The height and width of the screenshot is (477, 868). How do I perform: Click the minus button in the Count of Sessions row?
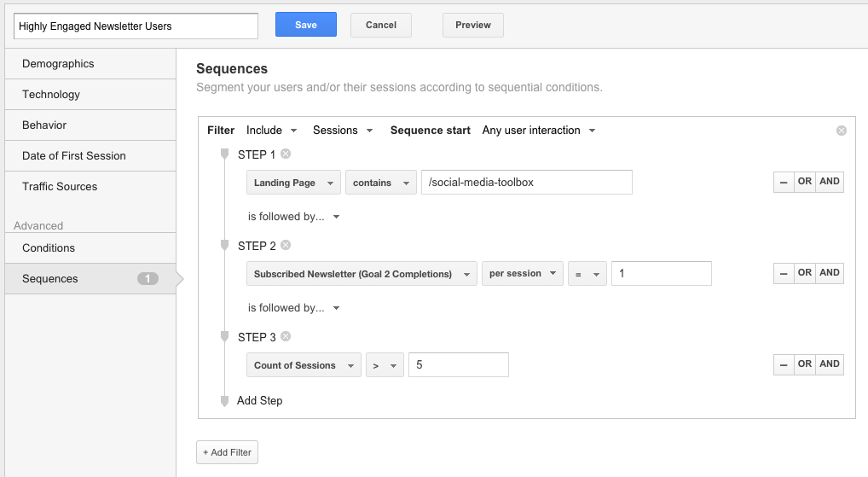(x=783, y=364)
